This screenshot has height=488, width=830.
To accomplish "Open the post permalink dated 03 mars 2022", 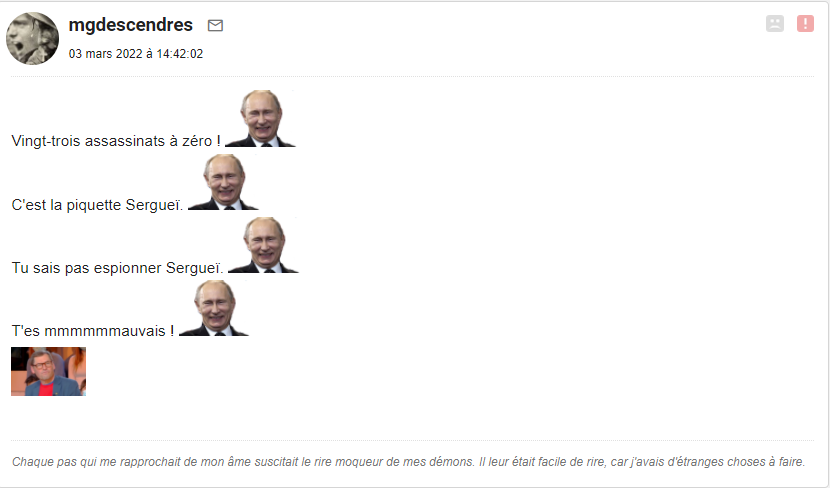I will coord(136,53).
